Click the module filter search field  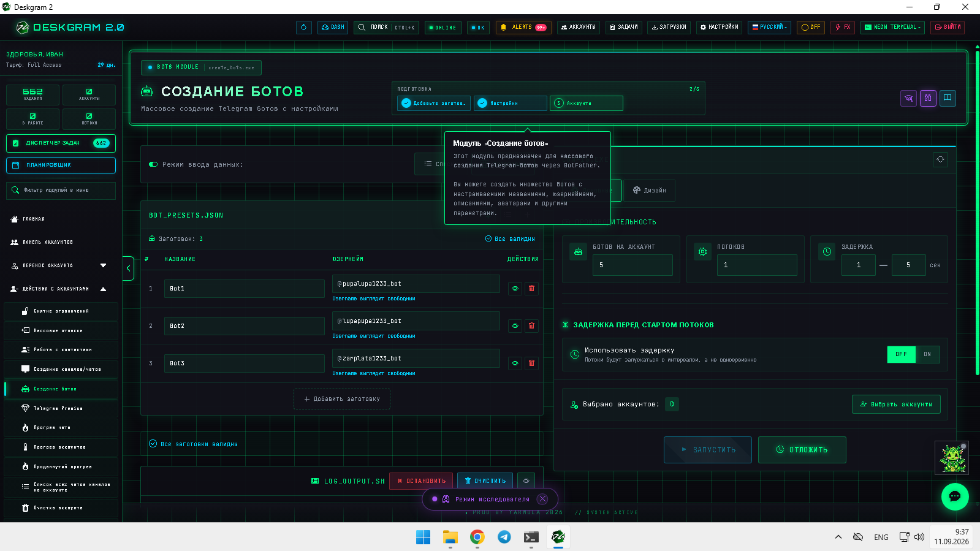coord(61,191)
